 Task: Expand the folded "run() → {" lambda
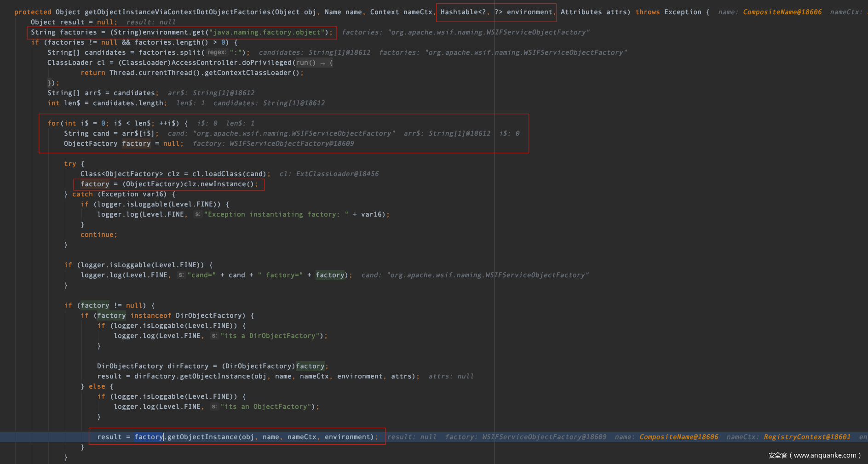point(314,63)
